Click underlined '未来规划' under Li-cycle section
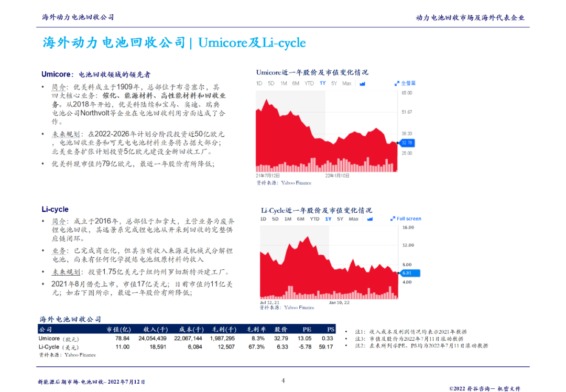The width and height of the screenshot is (566, 392). coord(66,272)
